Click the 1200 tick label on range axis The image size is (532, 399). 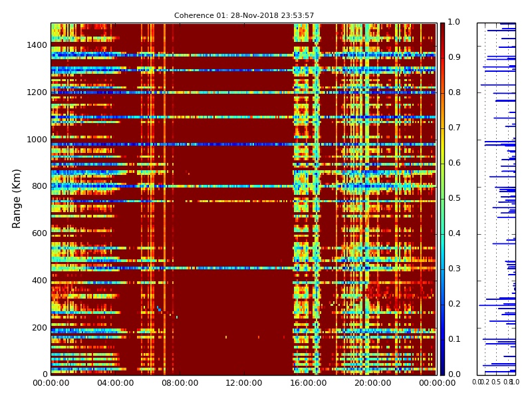[37, 92]
